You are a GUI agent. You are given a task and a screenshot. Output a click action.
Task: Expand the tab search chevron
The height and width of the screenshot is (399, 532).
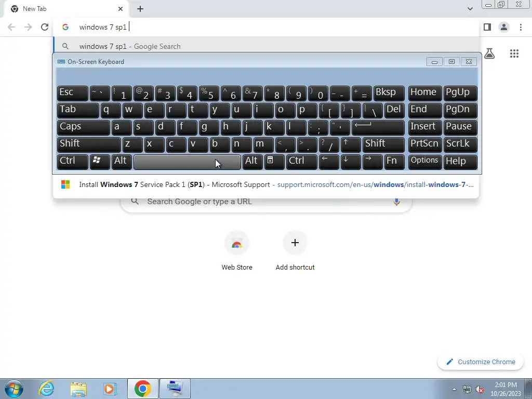(x=470, y=9)
